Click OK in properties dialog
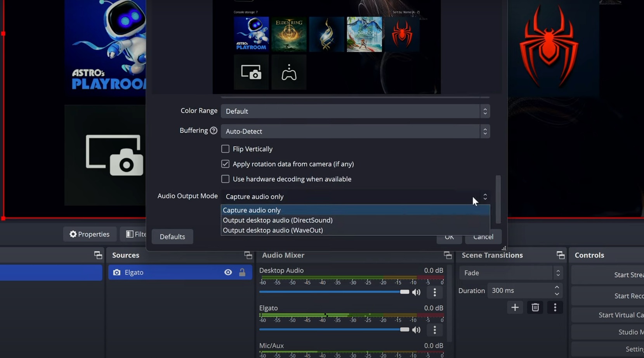 (x=449, y=238)
